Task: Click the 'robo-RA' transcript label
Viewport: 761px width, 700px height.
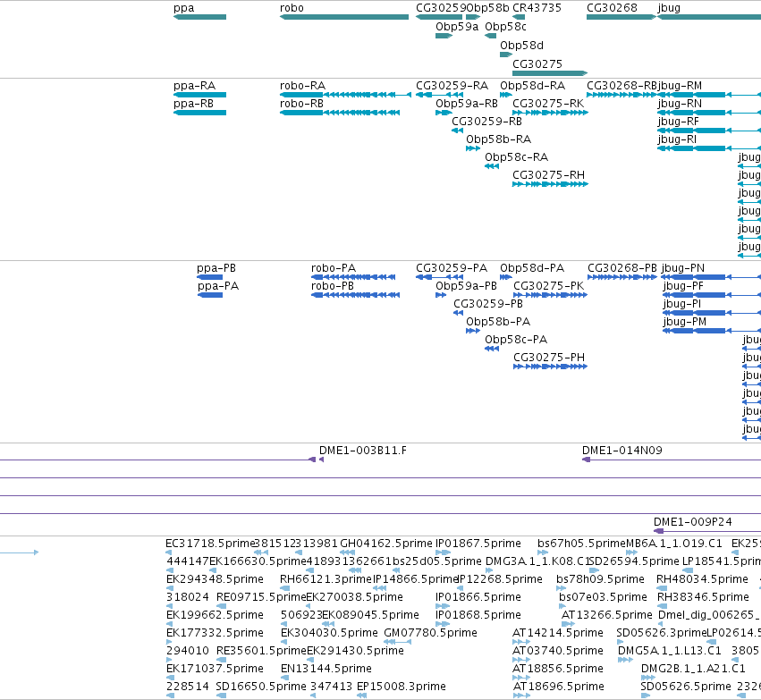Action: coord(302,86)
